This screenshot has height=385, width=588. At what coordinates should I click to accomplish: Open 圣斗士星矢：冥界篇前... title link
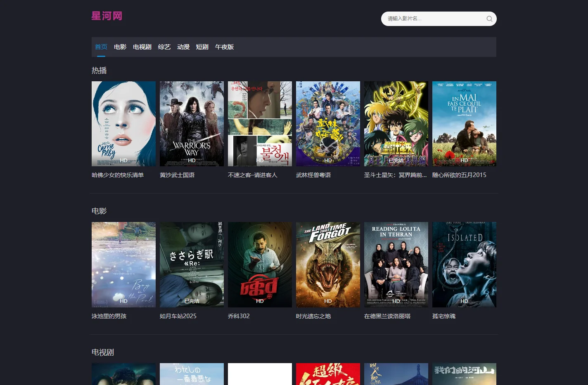(396, 175)
